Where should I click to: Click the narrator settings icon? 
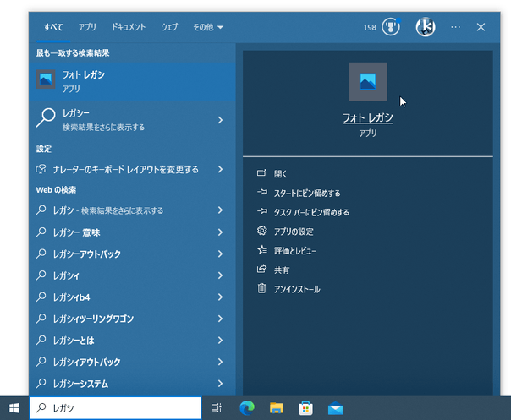tap(41, 169)
